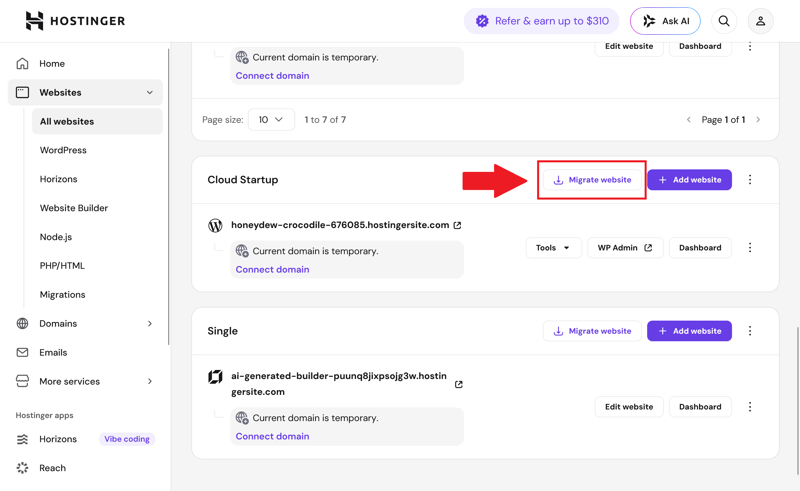Screen dimensions: 800x491
Task: Open the user profile icon
Action: point(760,21)
